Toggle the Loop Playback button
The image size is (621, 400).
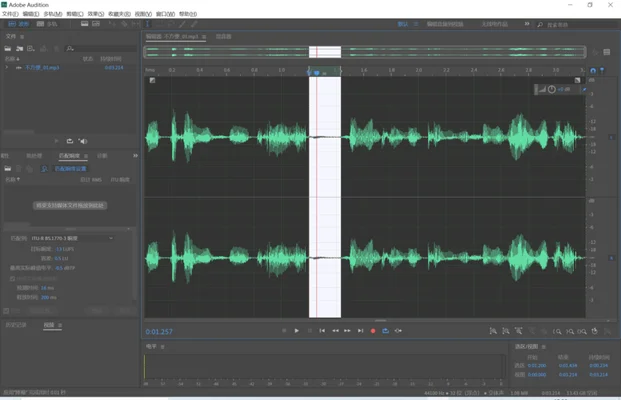tap(385, 331)
